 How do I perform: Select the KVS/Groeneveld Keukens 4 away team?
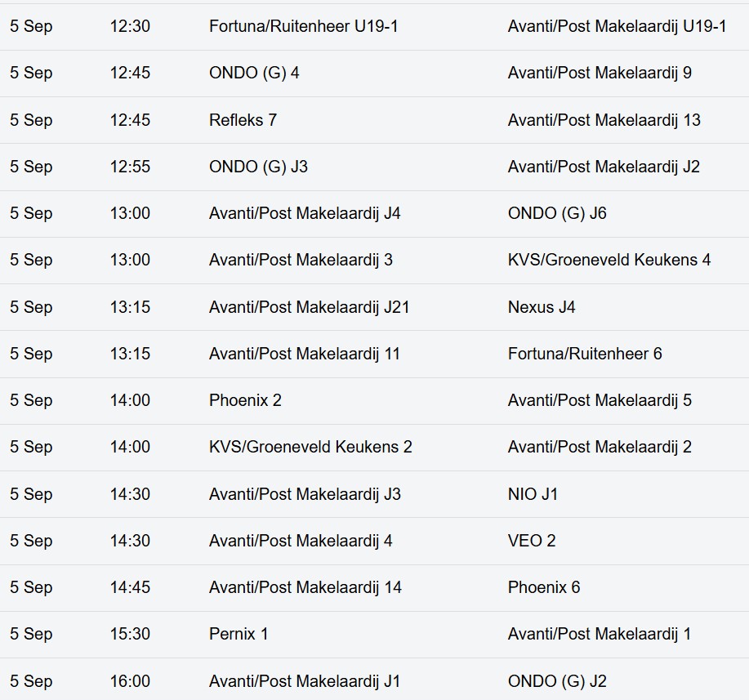[609, 260]
